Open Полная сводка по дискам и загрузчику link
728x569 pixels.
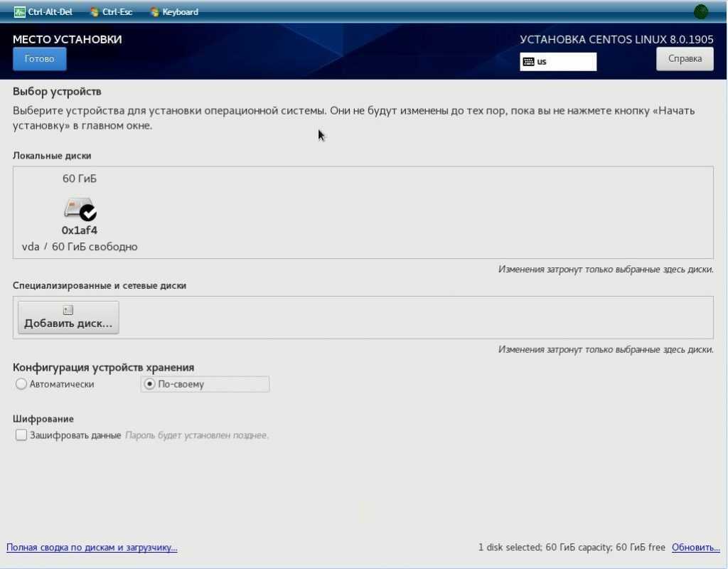92,547
